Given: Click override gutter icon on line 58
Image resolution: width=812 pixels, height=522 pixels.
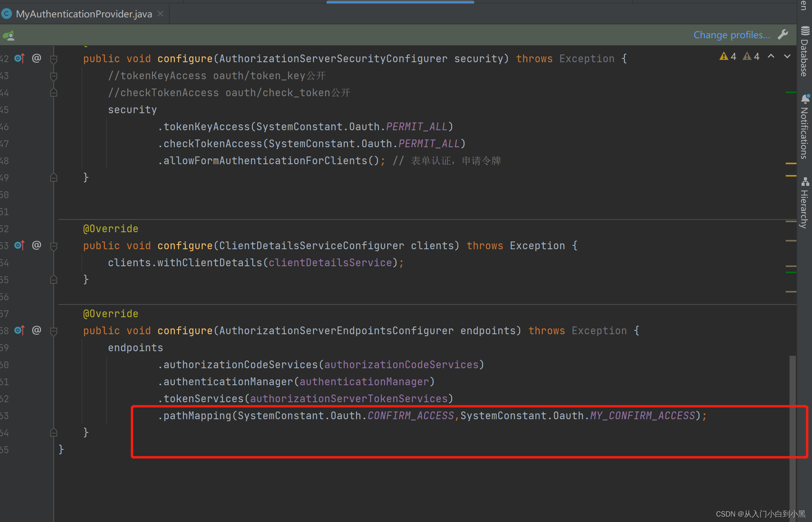Looking at the screenshot, I should coord(19,330).
